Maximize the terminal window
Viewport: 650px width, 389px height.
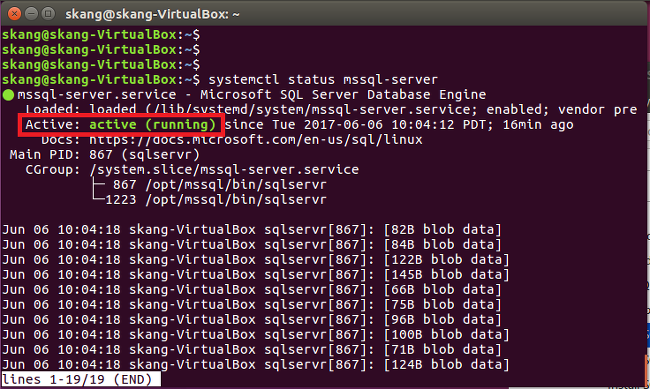point(48,14)
